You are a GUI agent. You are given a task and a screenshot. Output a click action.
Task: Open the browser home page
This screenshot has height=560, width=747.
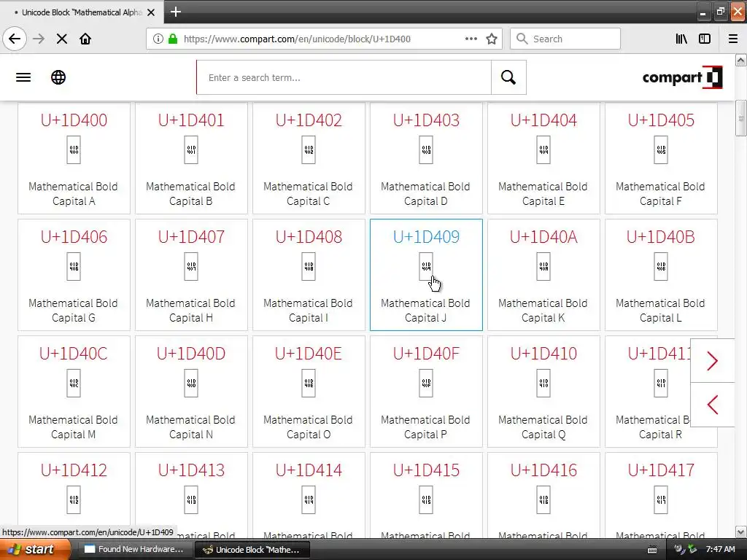[85, 39]
